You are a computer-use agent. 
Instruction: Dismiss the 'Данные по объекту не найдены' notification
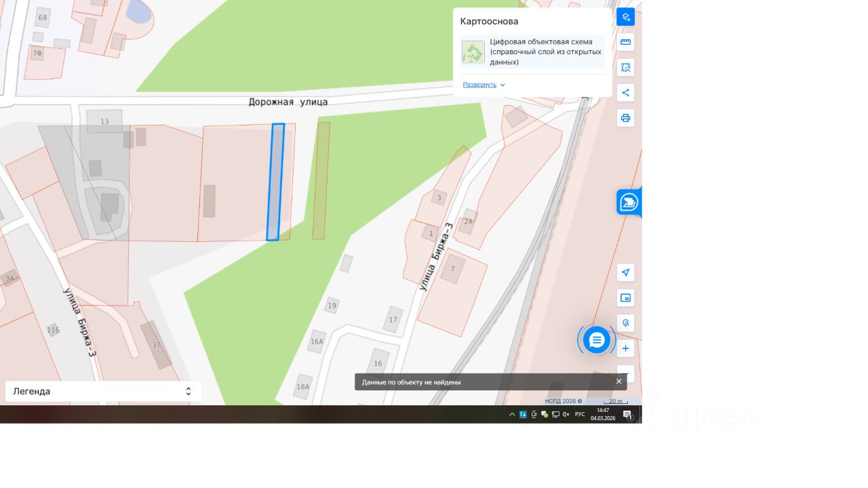618,382
